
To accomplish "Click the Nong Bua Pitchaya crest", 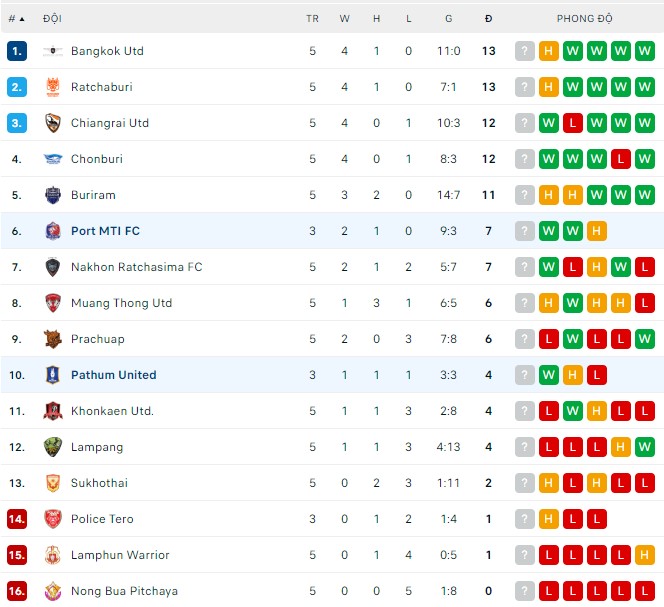I will click(53, 591).
